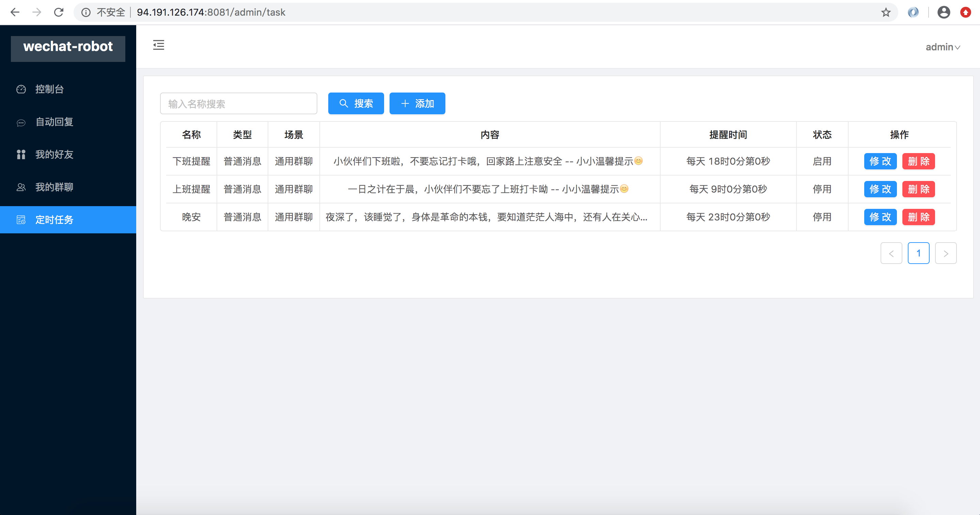The width and height of the screenshot is (980, 515).
Task: Click the 添加 add button
Action: click(417, 103)
